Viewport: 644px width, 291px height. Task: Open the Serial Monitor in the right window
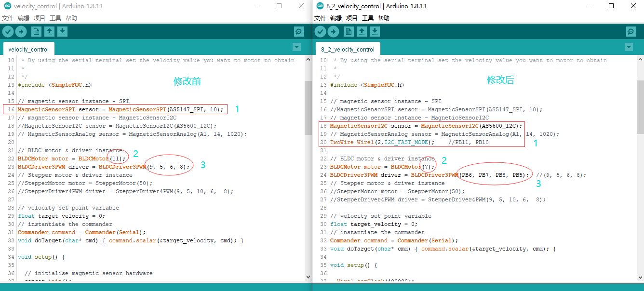click(x=631, y=31)
